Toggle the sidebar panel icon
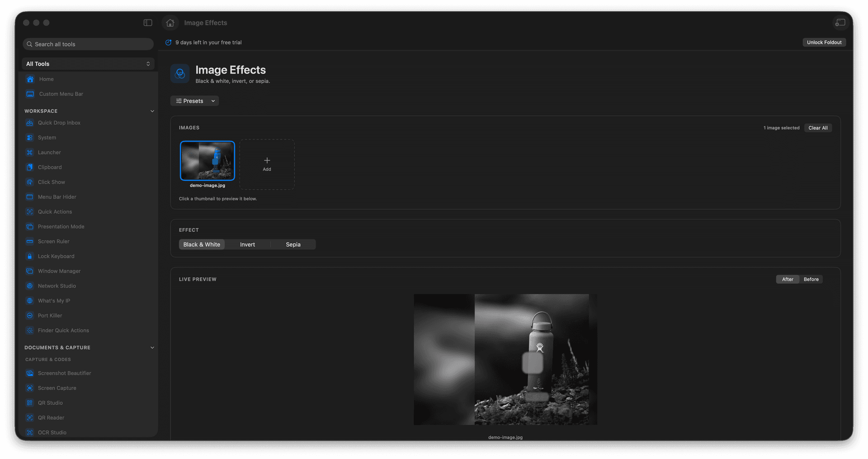 [148, 23]
